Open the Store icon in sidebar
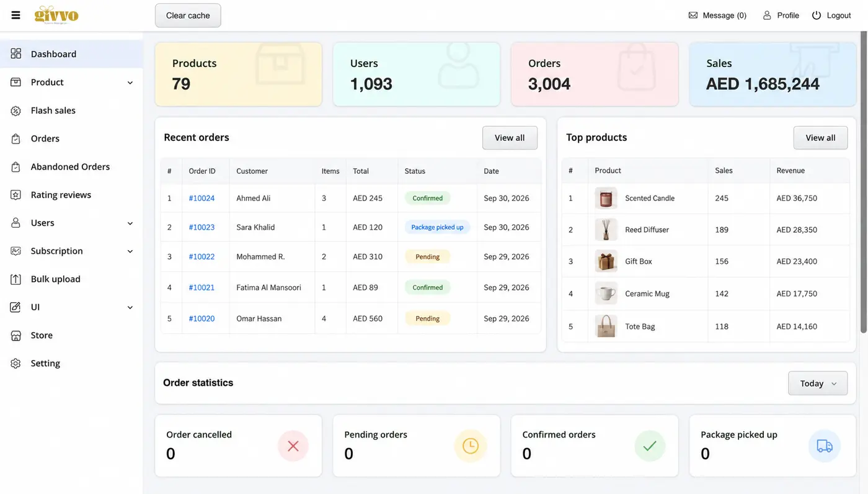Image resolution: width=868 pixels, height=494 pixels. pyautogui.click(x=16, y=335)
